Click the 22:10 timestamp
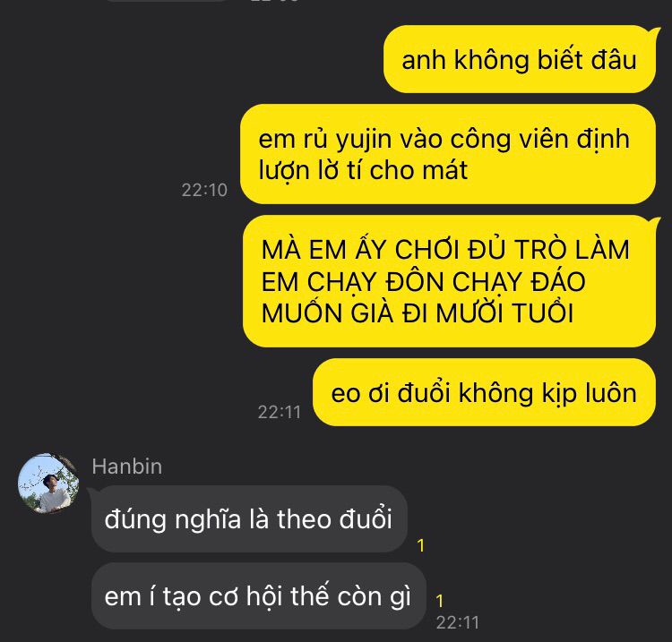 (x=204, y=190)
